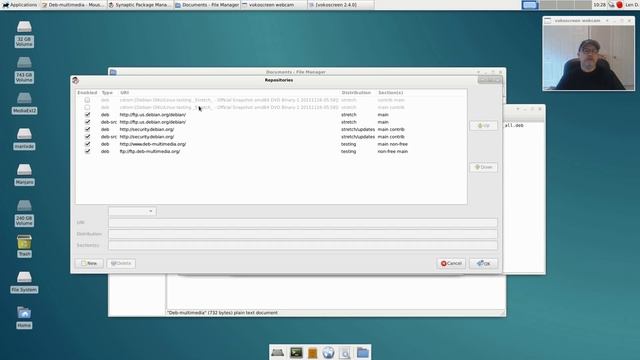Switch to the Deb-multimedia browser window in taskbar
The height and width of the screenshot is (360, 640).
[73, 5]
